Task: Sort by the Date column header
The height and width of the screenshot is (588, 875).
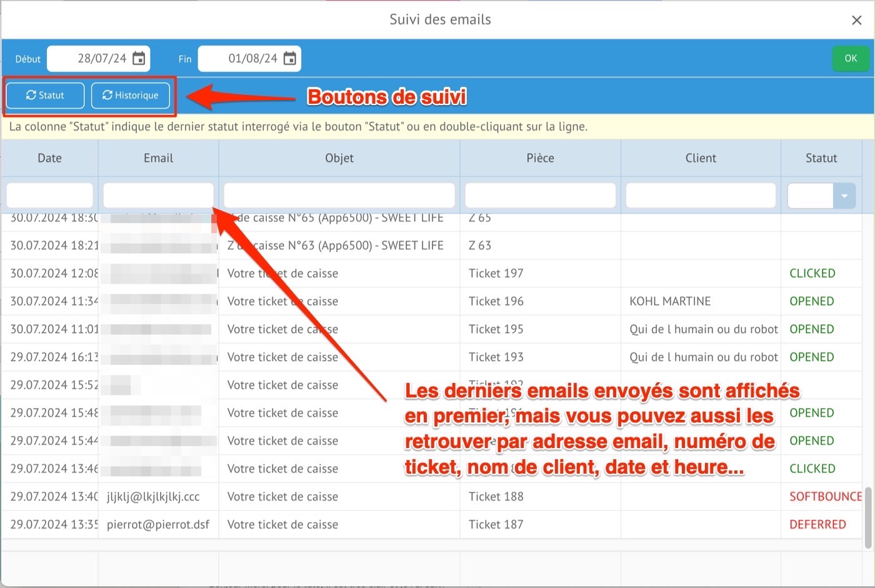Action: 49,158
